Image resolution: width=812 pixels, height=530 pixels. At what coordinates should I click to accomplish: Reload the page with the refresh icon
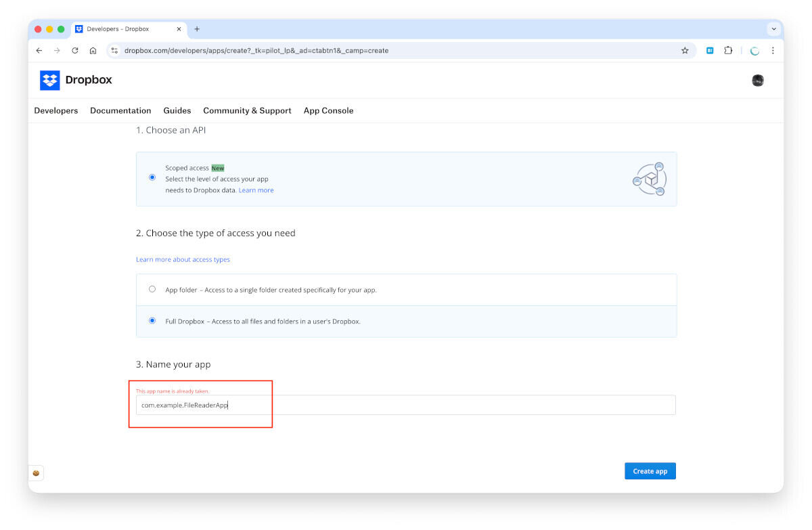pos(75,51)
